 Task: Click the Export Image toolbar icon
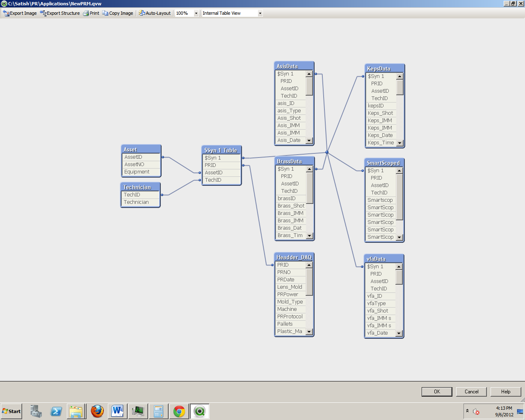click(6, 13)
